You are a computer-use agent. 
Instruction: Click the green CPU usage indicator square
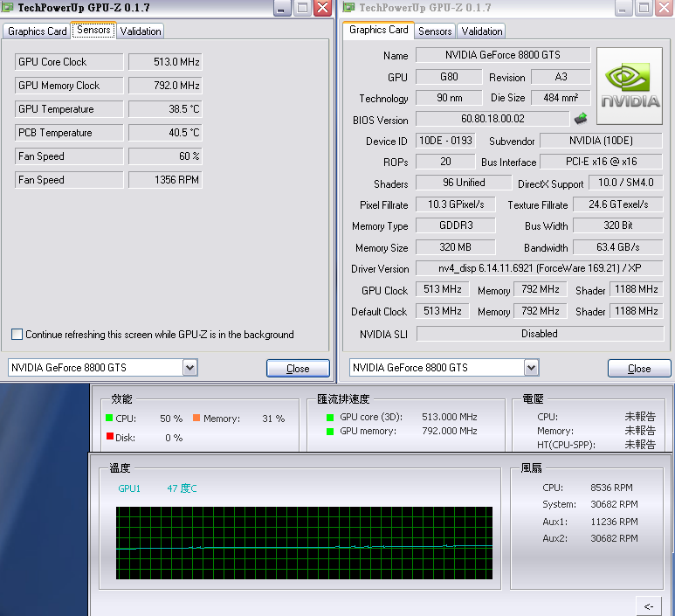pyautogui.click(x=109, y=419)
